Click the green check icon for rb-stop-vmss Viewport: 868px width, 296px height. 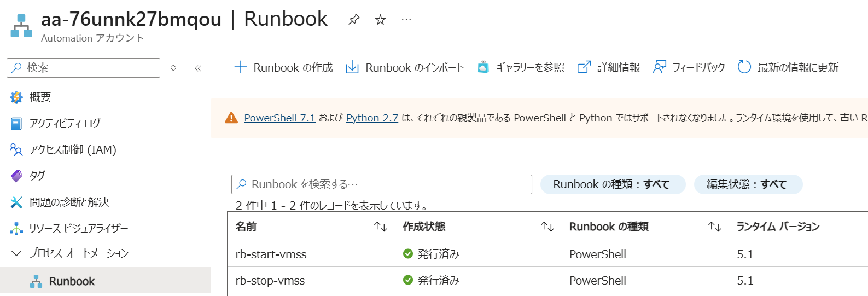407,280
